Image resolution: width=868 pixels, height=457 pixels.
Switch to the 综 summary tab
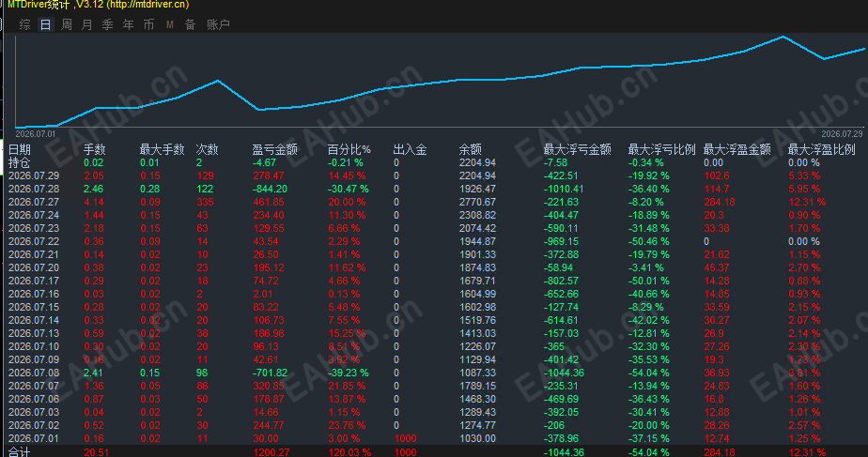[x=25, y=24]
